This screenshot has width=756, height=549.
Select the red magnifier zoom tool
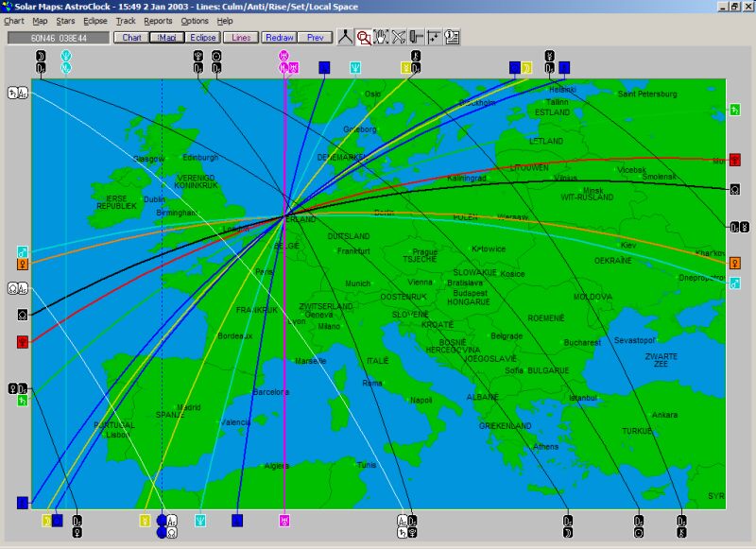[x=364, y=37]
